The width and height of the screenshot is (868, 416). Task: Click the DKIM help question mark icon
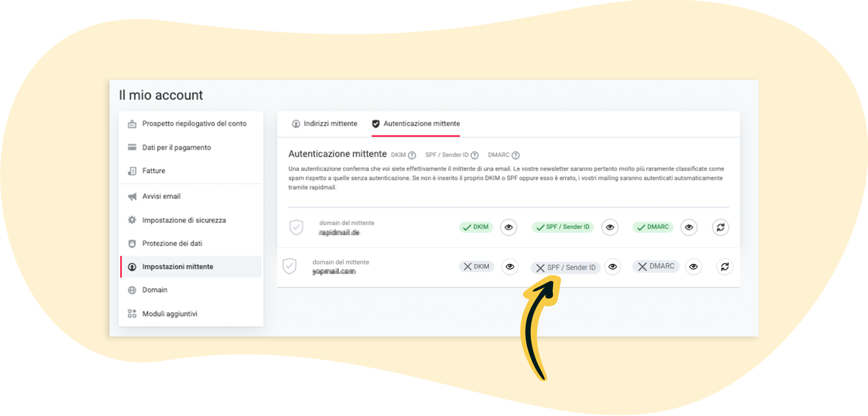pos(412,155)
